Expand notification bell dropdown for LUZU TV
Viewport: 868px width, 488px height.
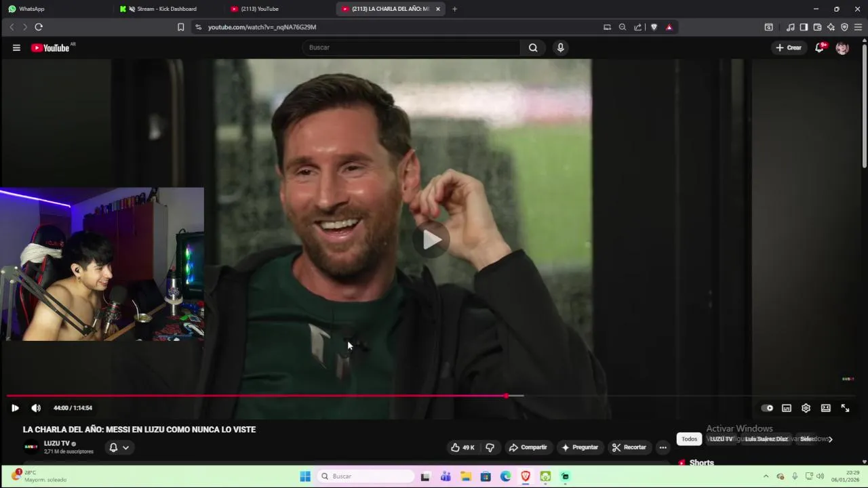point(119,447)
